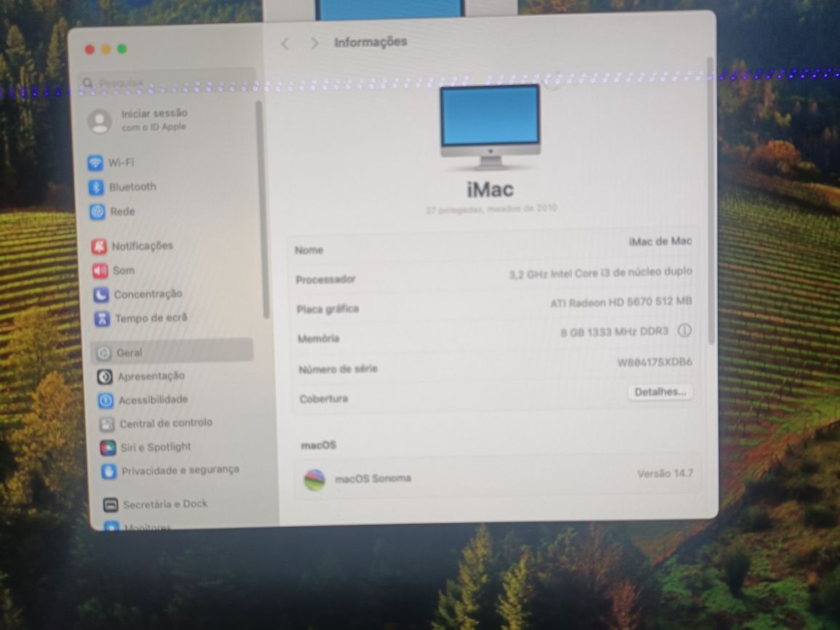Click the main pane vertical scrollbar

[x=711, y=201]
